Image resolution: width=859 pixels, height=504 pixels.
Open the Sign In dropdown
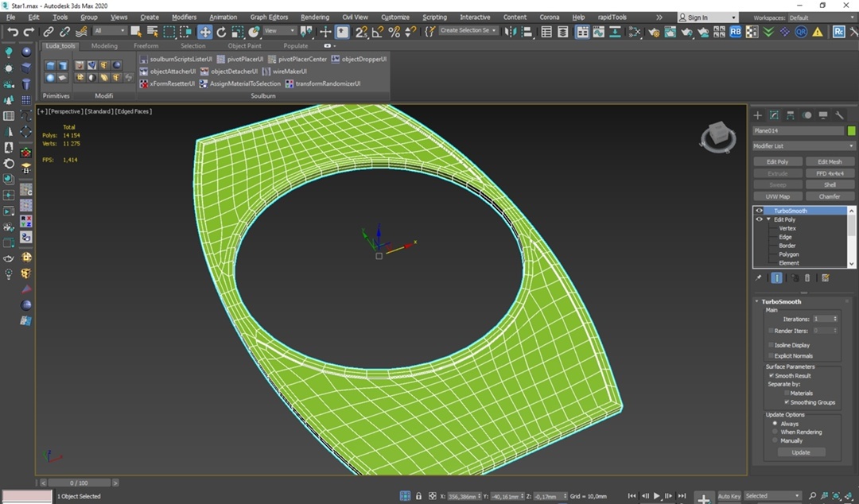[708, 17]
